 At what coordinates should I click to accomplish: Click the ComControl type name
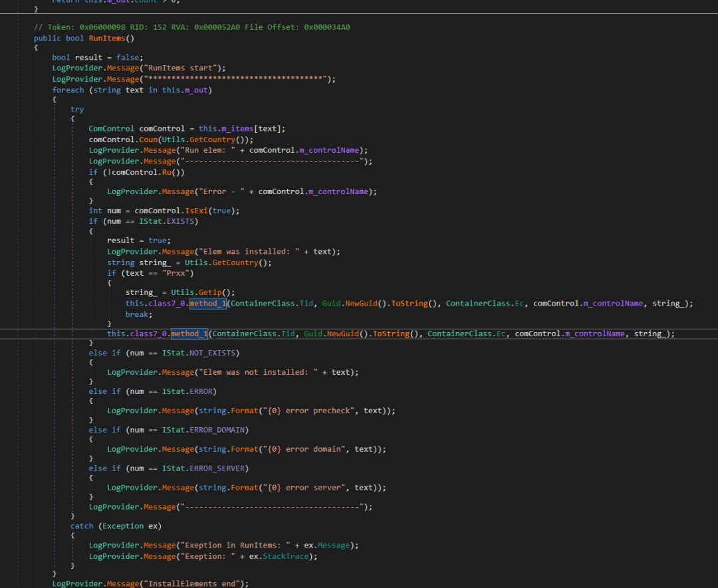[x=111, y=128]
